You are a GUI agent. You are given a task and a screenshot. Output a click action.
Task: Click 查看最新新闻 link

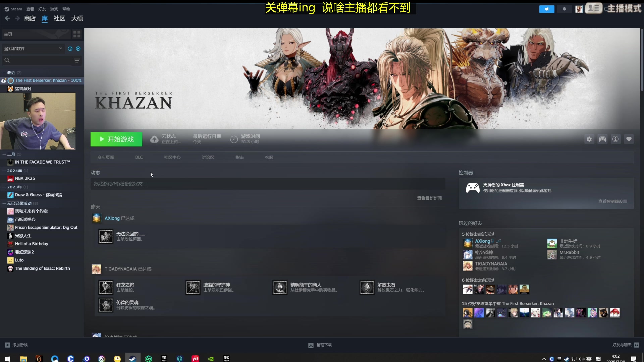[429, 198]
